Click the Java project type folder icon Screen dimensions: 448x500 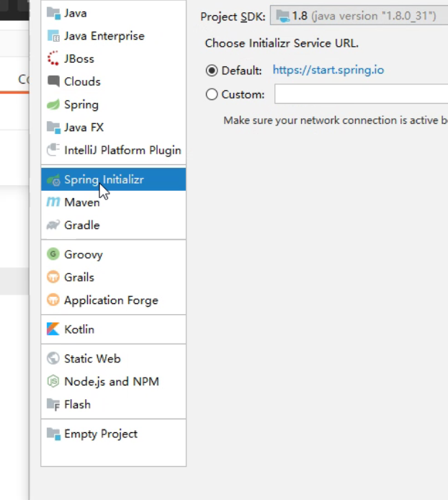pyautogui.click(x=53, y=13)
